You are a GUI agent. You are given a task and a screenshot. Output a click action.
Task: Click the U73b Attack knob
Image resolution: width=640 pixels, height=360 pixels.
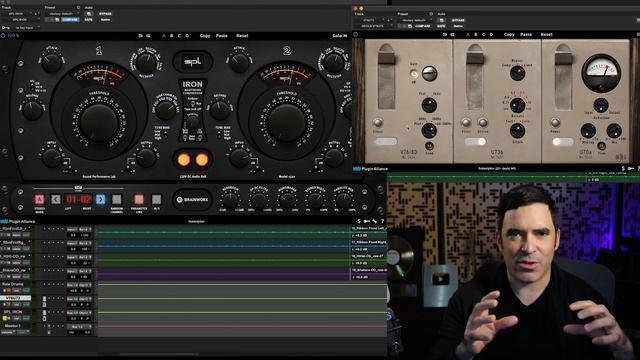(517, 131)
